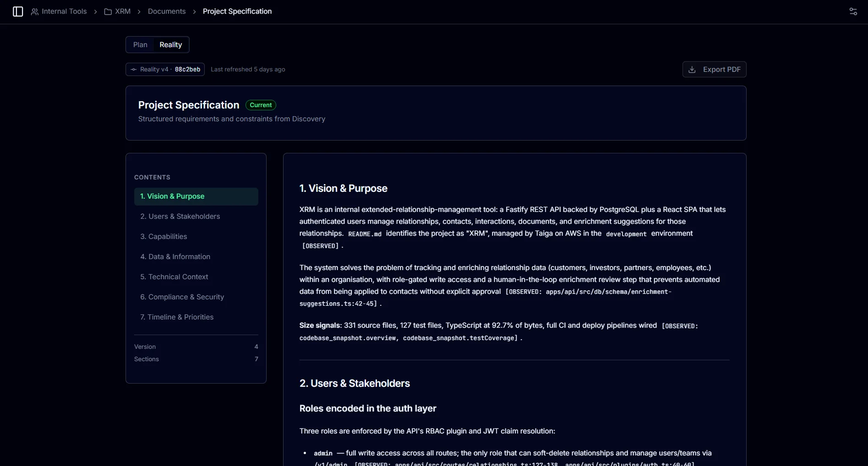The height and width of the screenshot is (466, 868).
Task: Open 3. Capabilities in contents
Action: (x=196, y=237)
